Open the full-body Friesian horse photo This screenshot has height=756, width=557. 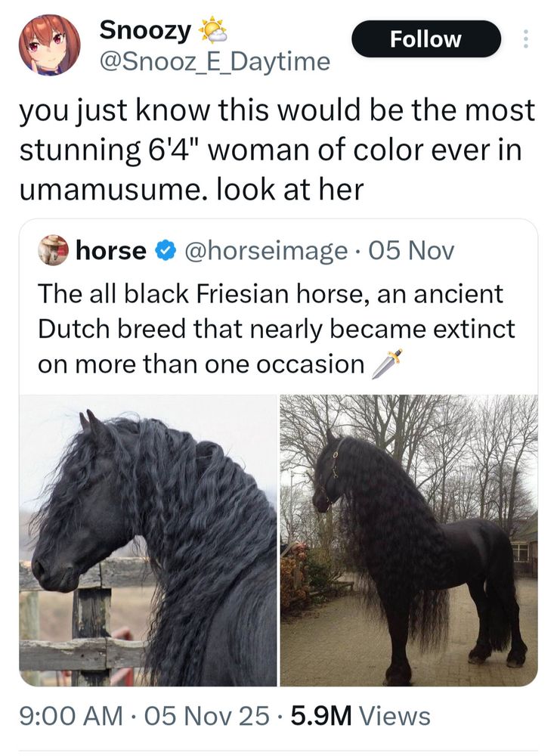[x=409, y=540]
